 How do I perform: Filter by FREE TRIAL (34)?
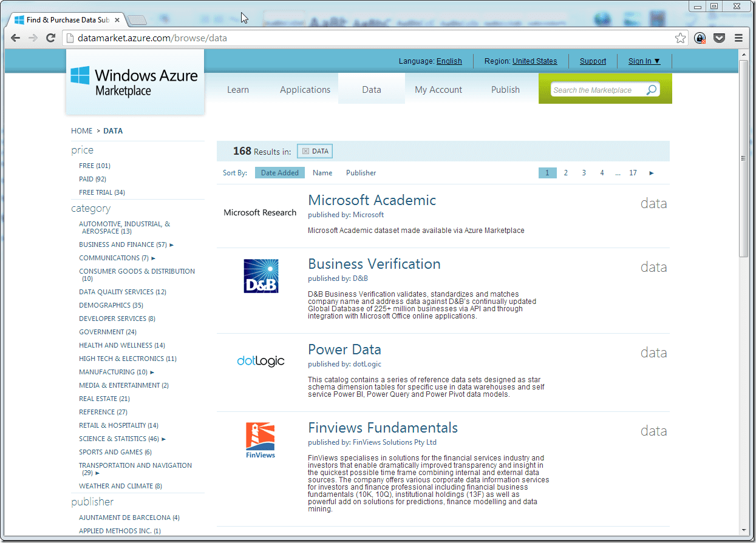[102, 192]
